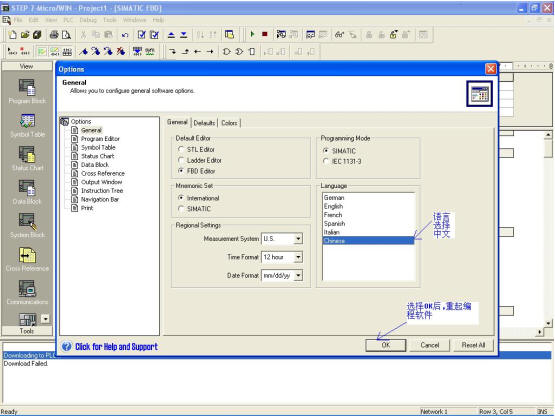The width and height of the screenshot is (555, 418).
Task: Click the Print icon in toolbar
Action: (x=54, y=35)
